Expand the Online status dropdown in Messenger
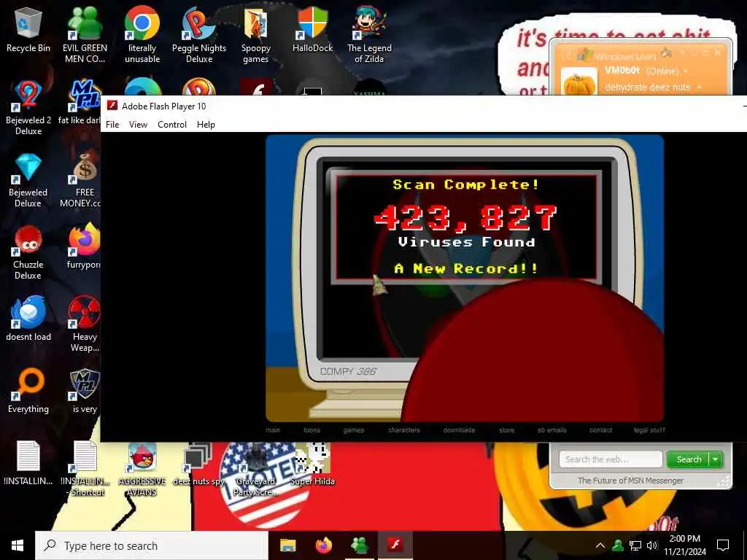The height and width of the screenshot is (560, 747). point(686,71)
